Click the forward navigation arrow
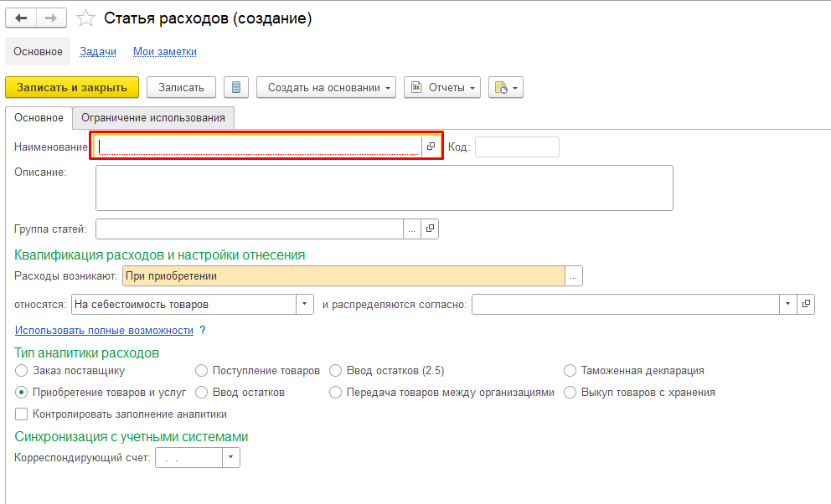Screen dimensions: 831x504 pos(51,18)
